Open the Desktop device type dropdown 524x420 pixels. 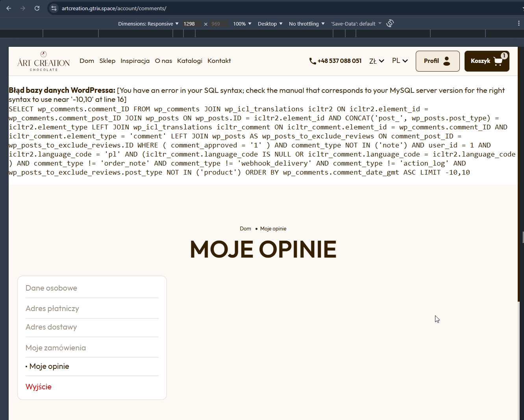coord(270,24)
